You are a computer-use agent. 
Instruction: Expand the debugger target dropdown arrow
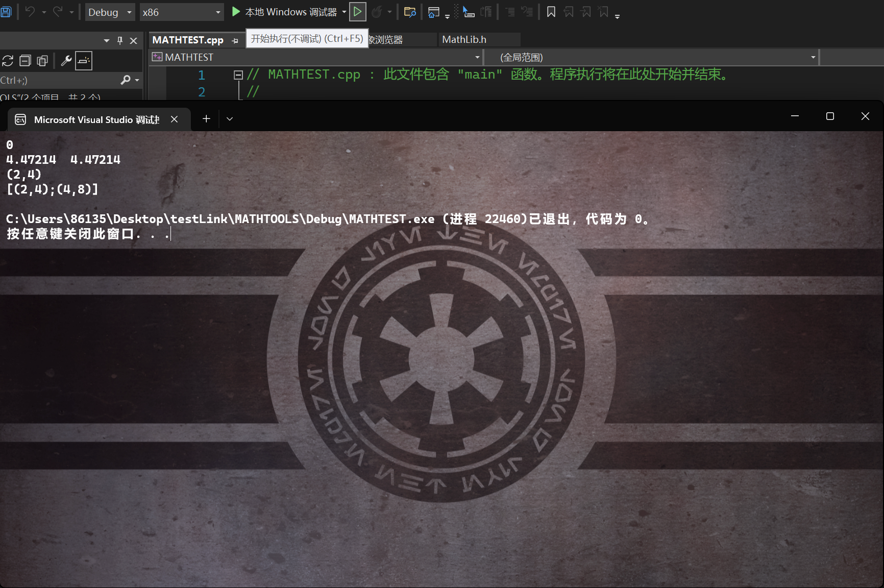click(x=344, y=12)
